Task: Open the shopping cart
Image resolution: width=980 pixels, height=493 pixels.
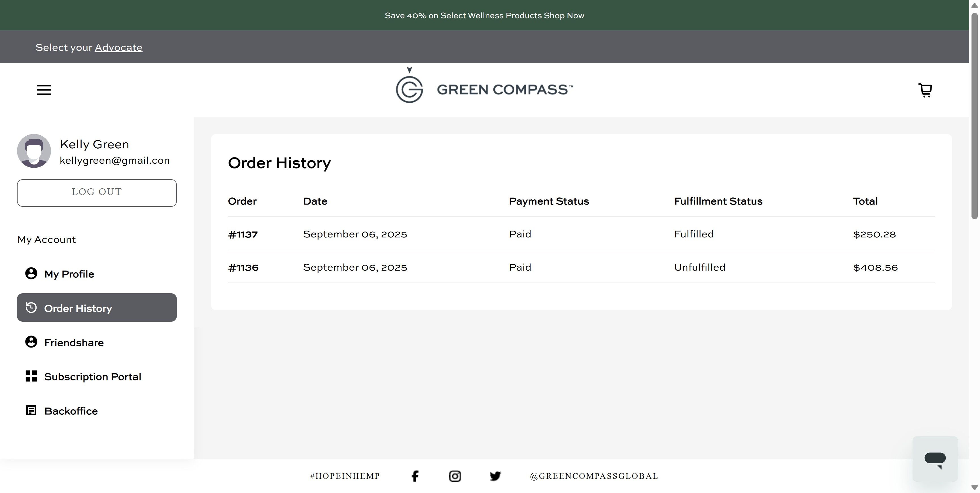Action: [x=925, y=90]
